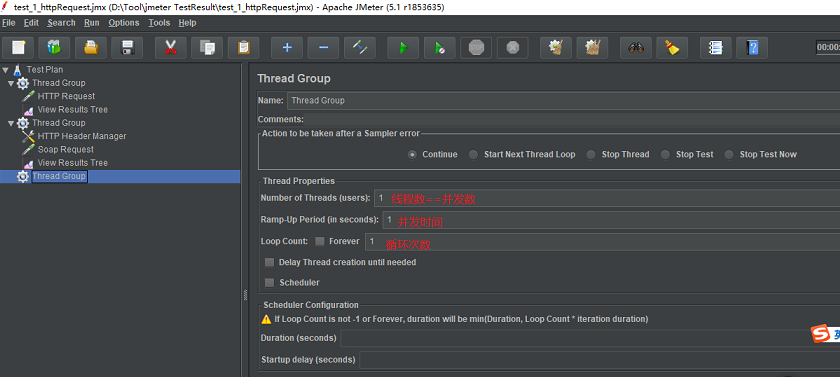840x377 pixels.
Task: Click the Cut scissors icon
Action: pyautogui.click(x=171, y=48)
